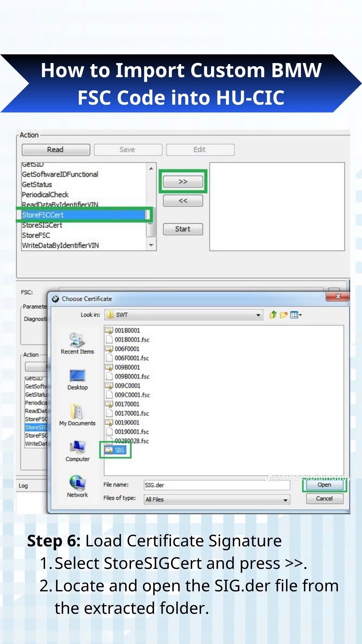Add job with the >> button
The height and width of the screenshot is (644, 362).
pos(183,182)
